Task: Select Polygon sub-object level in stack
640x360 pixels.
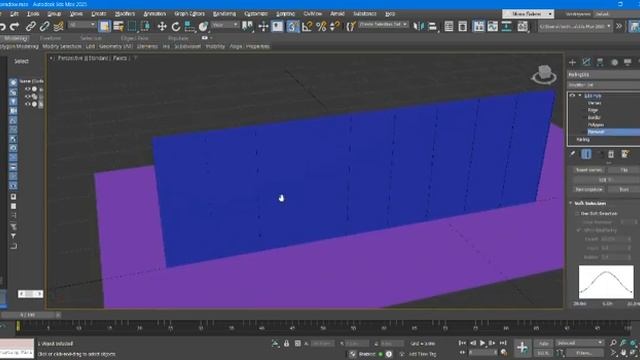Action: tap(596, 125)
